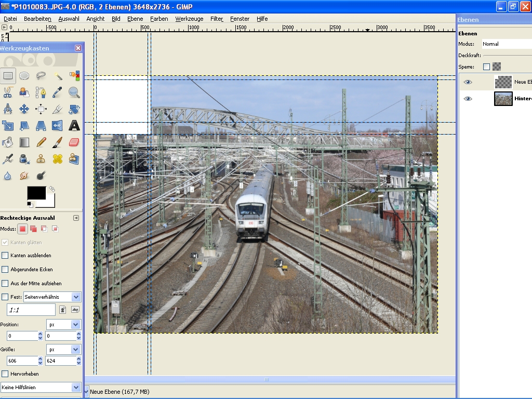Open the Keine Hilfslinien dropdown
The height and width of the screenshot is (399, 532).
(x=41, y=387)
